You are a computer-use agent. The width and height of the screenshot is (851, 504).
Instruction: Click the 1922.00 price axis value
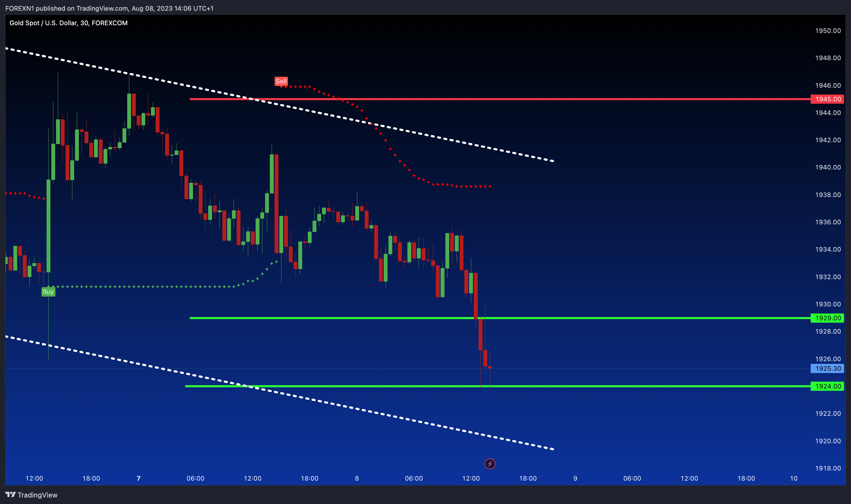[828, 413]
